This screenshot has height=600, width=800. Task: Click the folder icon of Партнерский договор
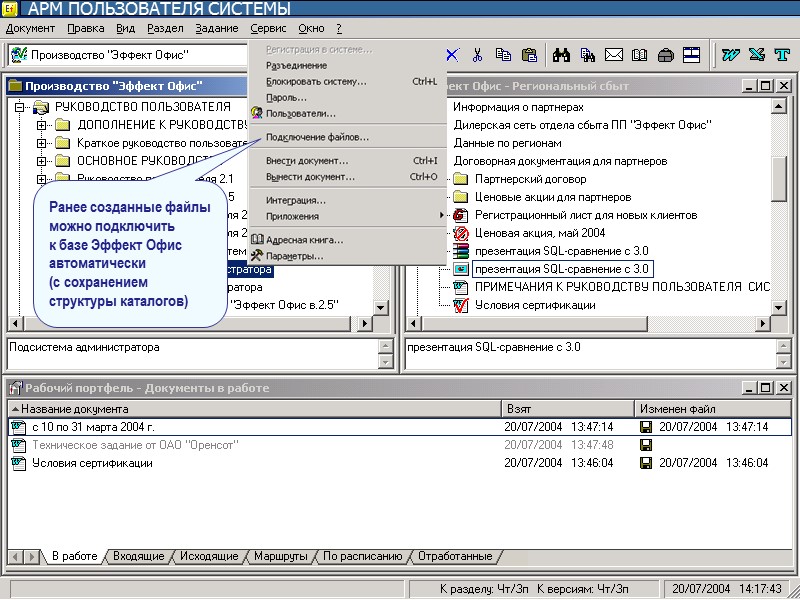pyautogui.click(x=461, y=179)
